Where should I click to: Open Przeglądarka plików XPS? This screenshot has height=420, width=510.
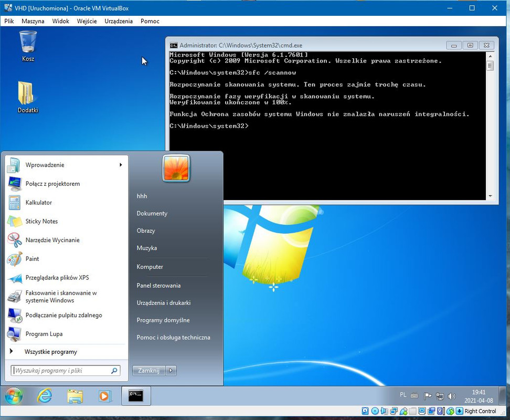[65, 278]
